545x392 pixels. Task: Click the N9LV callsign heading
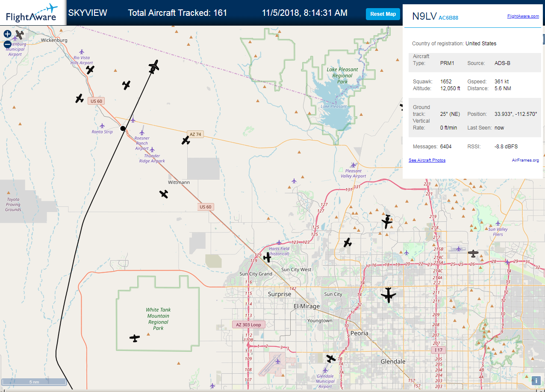click(x=424, y=17)
